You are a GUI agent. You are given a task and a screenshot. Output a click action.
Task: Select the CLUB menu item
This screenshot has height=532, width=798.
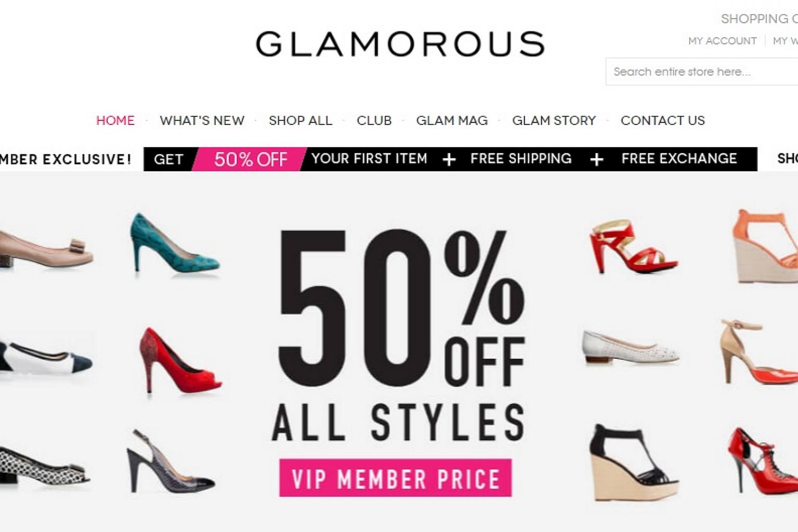(x=374, y=121)
